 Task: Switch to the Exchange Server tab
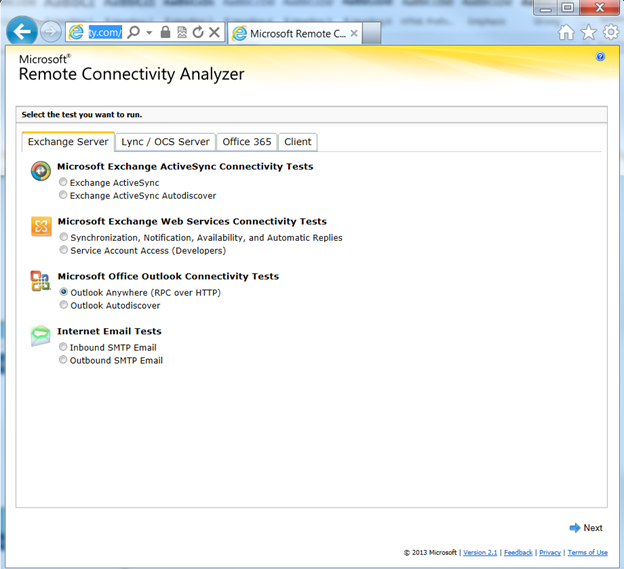coord(68,142)
